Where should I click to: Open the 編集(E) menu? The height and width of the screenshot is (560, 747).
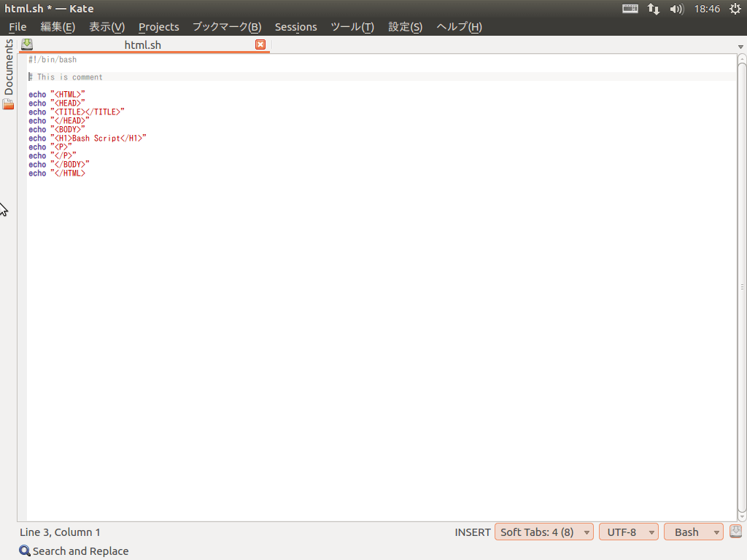58,27
